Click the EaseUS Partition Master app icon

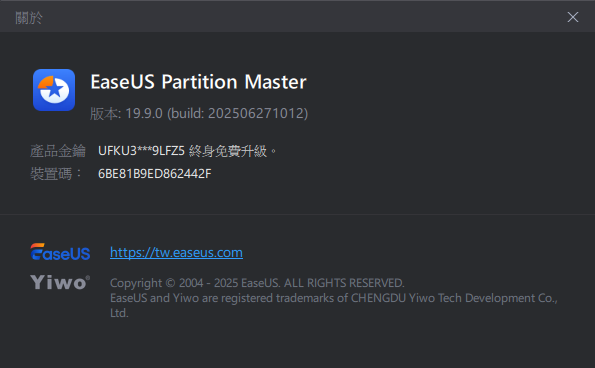(x=54, y=90)
